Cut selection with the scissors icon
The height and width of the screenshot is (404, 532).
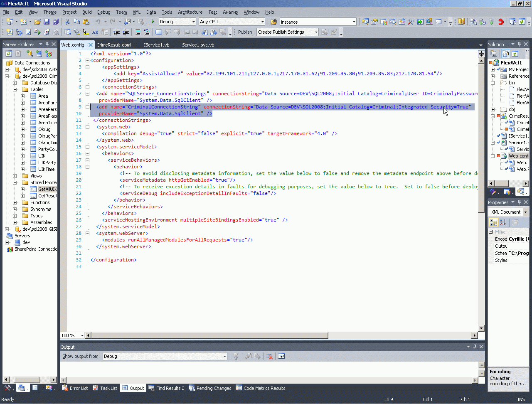67,22
